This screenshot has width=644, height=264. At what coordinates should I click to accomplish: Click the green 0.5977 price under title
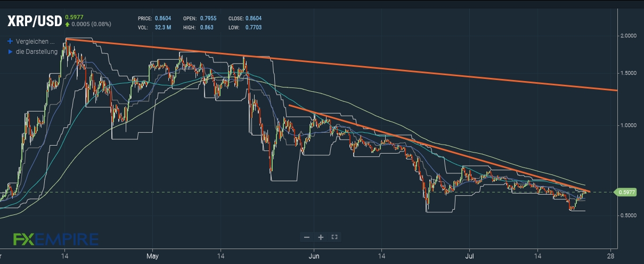point(74,17)
